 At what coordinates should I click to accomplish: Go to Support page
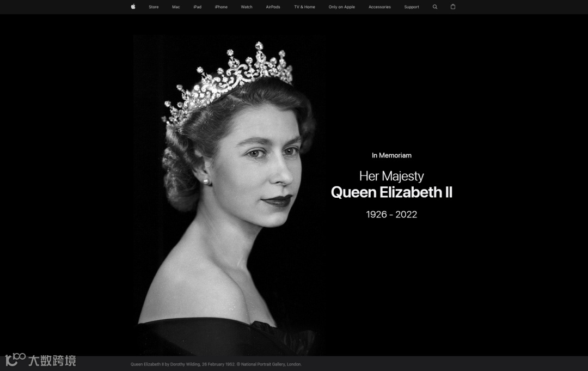pos(412,7)
